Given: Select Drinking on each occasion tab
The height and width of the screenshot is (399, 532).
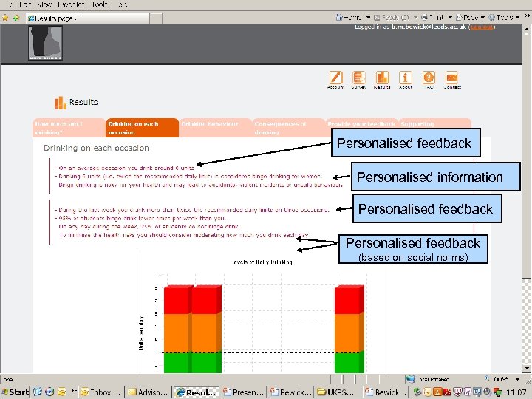Looking at the screenshot, I should coord(142,128).
